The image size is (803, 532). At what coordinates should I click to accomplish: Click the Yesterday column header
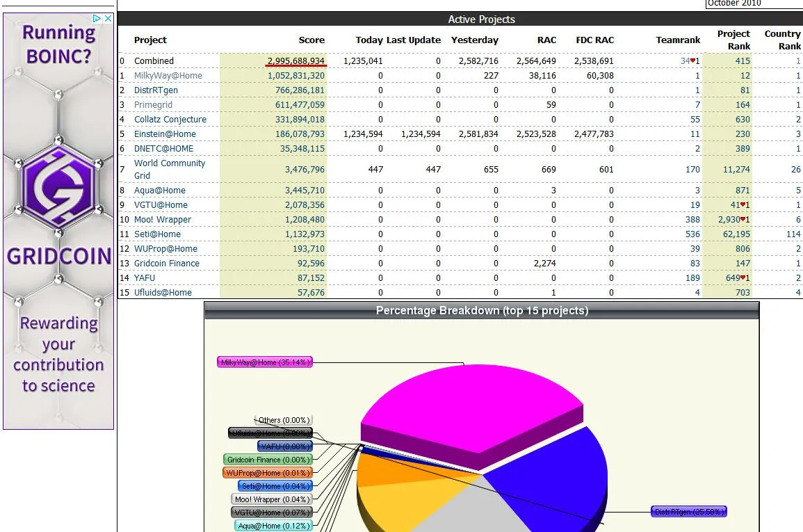[x=475, y=40]
